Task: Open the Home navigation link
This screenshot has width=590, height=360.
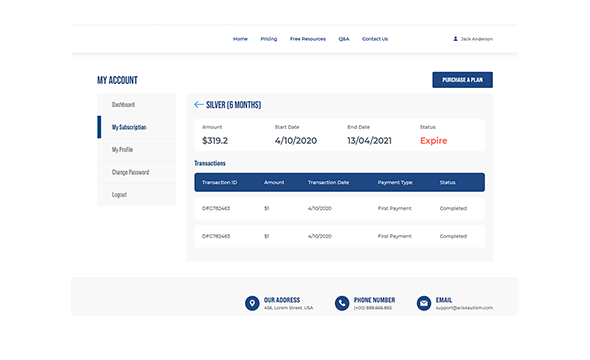Action: 240,39
